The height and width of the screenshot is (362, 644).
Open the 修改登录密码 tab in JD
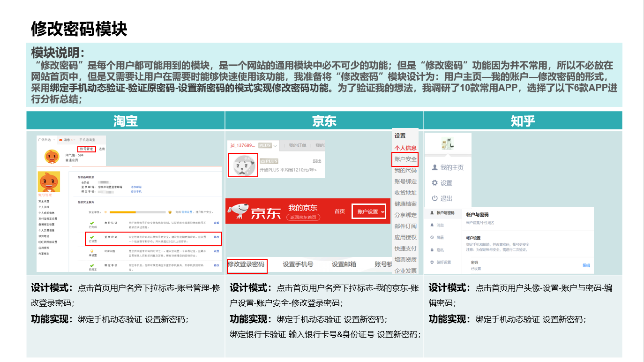(x=246, y=264)
